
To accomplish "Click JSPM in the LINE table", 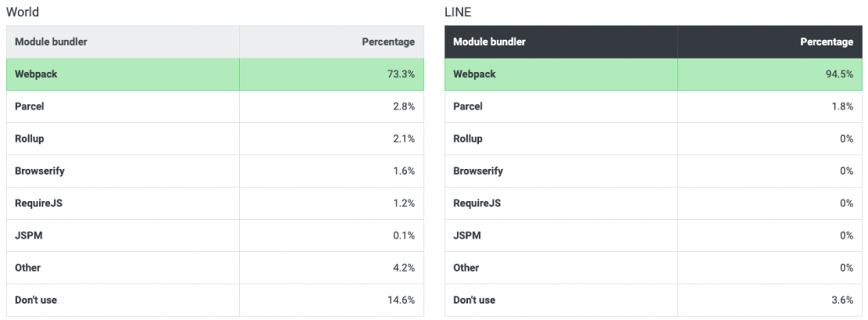I will [467, 235].
